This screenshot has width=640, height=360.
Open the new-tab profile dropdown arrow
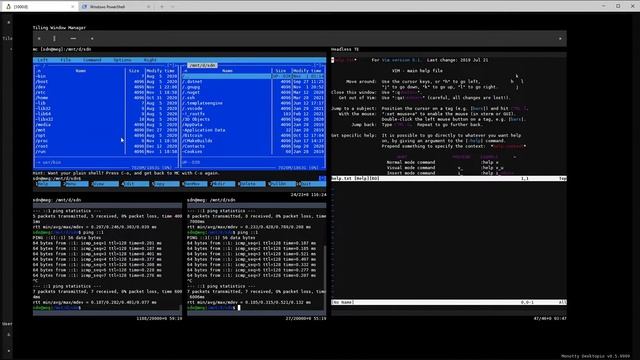(x=172, y=7)
